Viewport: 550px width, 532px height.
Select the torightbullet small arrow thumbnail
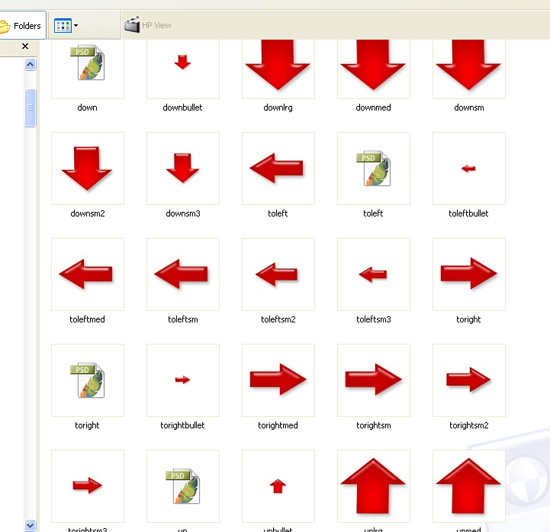pyautogui.click(x=182, y=379)
